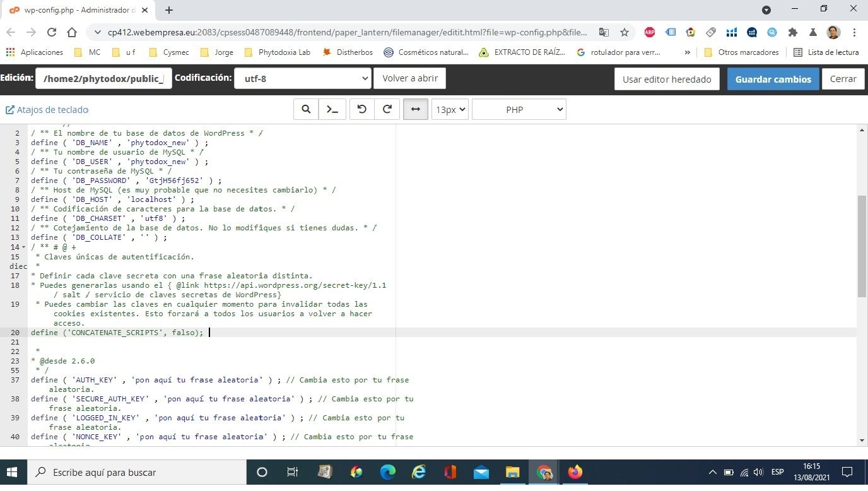Open a new browser tab
The image size is (868, 491).
(169, 10)
